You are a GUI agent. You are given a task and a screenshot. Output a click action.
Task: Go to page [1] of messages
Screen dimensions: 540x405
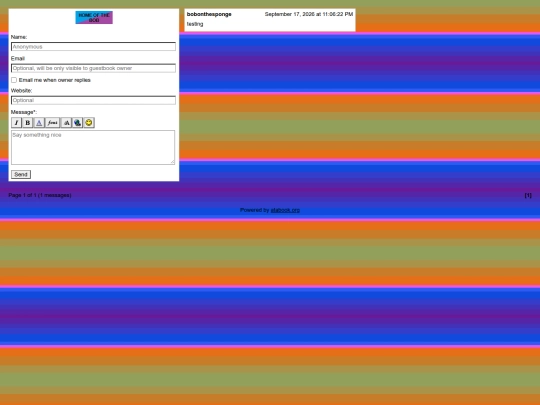(x=528, y=195)
